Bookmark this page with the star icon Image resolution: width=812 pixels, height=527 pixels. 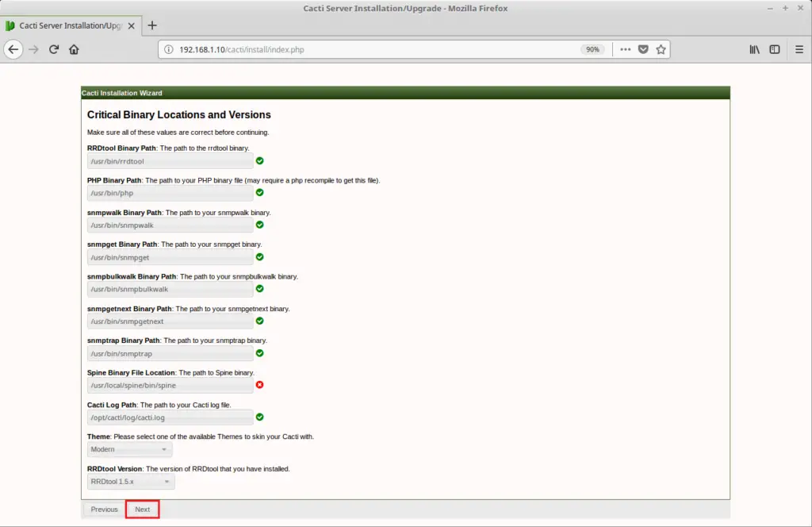click(661, 50)
